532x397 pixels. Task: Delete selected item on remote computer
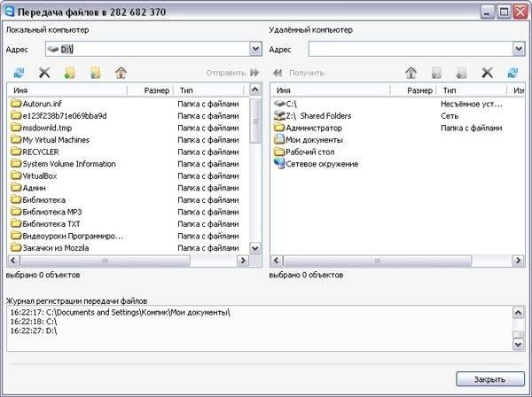pyautogui.click(x=487, y=73)
